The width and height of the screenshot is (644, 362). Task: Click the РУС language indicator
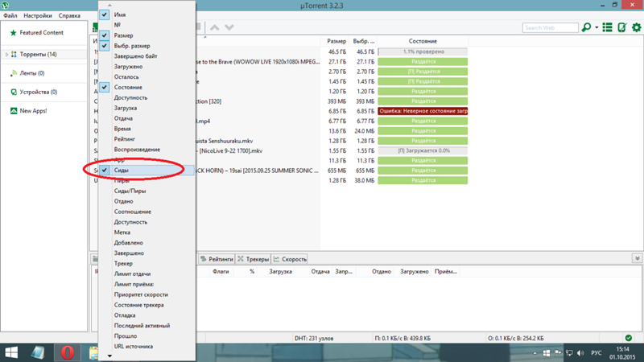597,353
